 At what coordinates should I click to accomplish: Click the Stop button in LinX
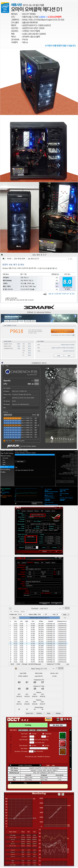click(x=65, y=618)
